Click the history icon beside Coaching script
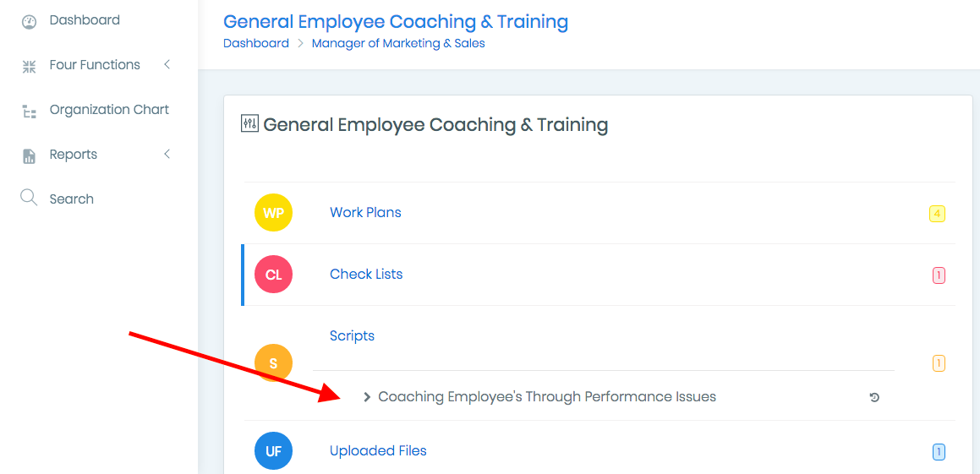This screenshot has height=474, width=980. pos(874,397)
